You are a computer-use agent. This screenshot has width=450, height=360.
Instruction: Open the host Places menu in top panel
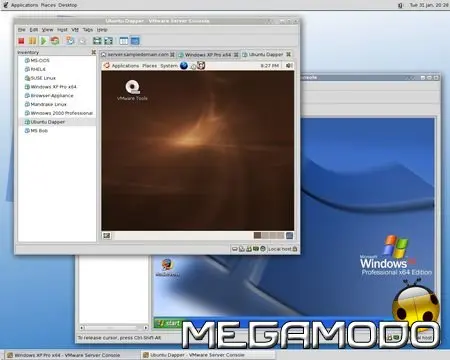coord(48,5)
